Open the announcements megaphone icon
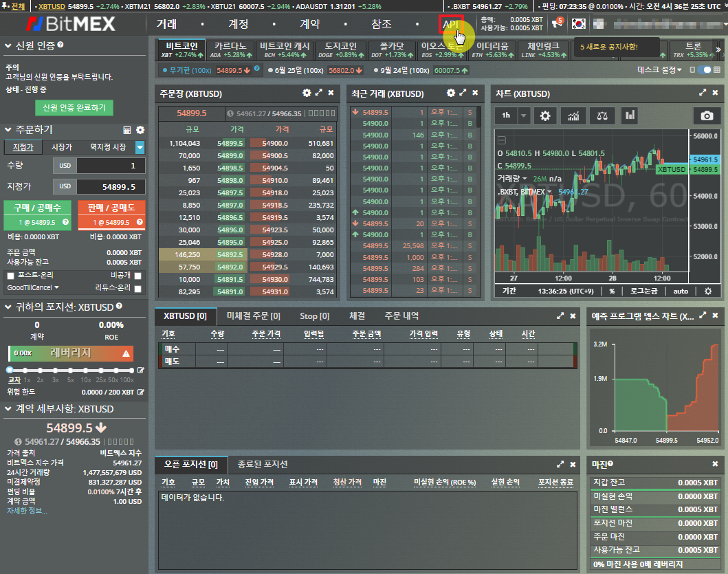This screenshot has height=574, width=728. (555, 24)
